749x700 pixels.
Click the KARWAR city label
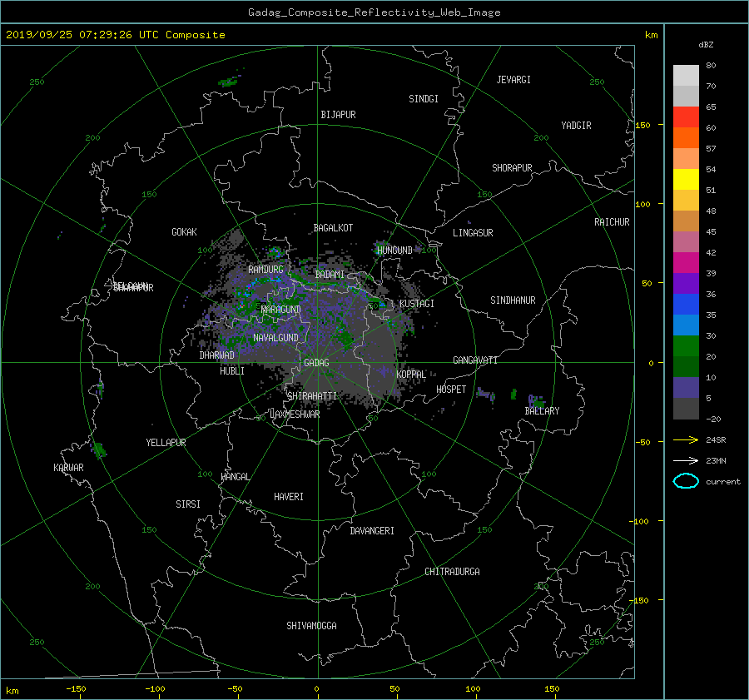68,467
